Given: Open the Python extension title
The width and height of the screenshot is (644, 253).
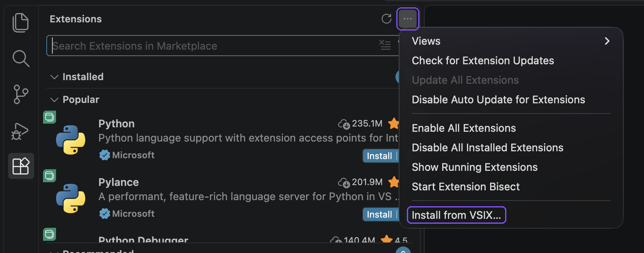Looking at the screenshot, I should (x=116, y=124).
